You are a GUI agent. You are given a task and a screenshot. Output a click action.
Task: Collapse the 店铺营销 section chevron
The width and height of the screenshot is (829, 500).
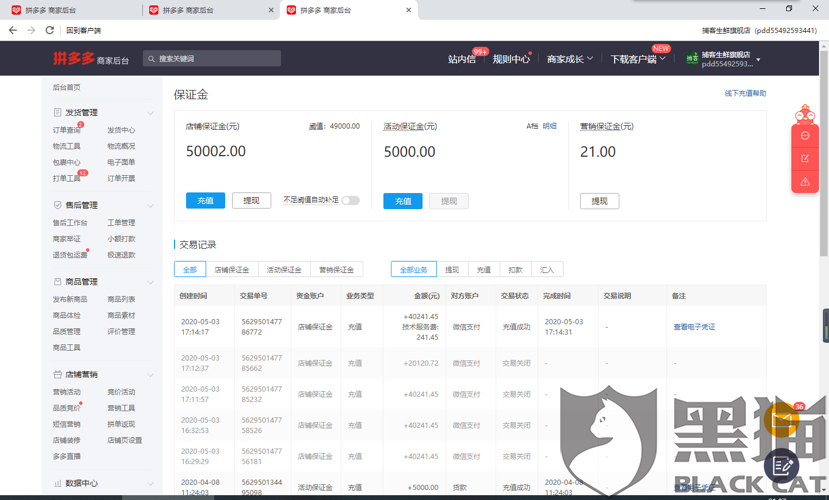(150, 375)
